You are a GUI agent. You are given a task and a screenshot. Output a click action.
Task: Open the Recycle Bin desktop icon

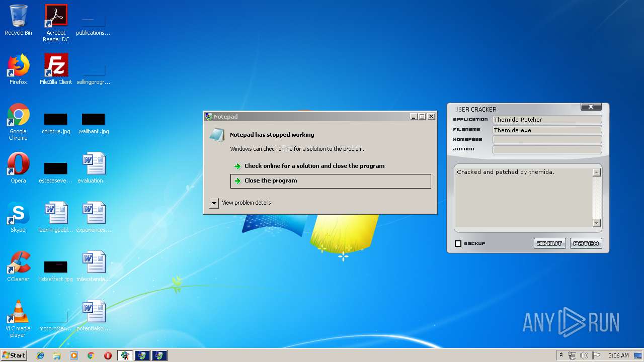(18, 20)
